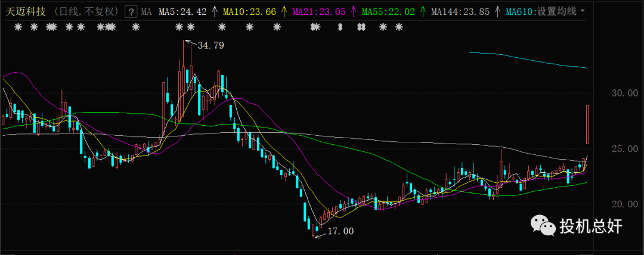Select the MA10:23.66 indicator value
644x255 pixels.
(250, 11)
